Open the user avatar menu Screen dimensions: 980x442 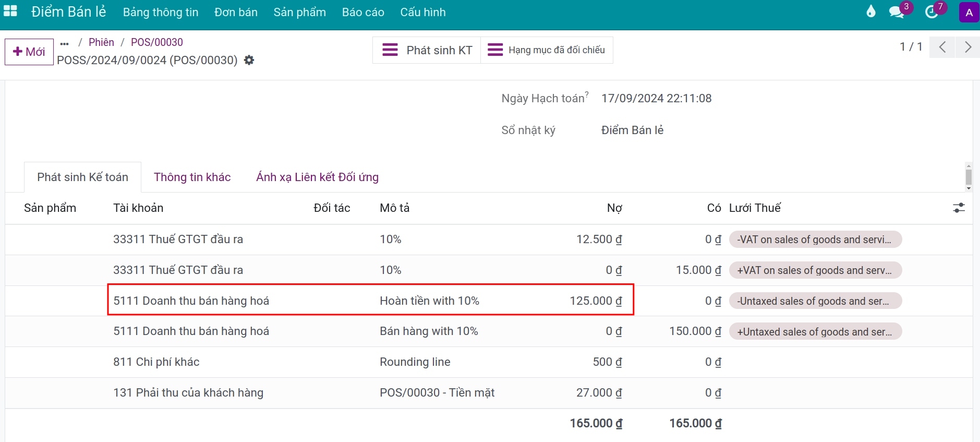pos(969,13)
